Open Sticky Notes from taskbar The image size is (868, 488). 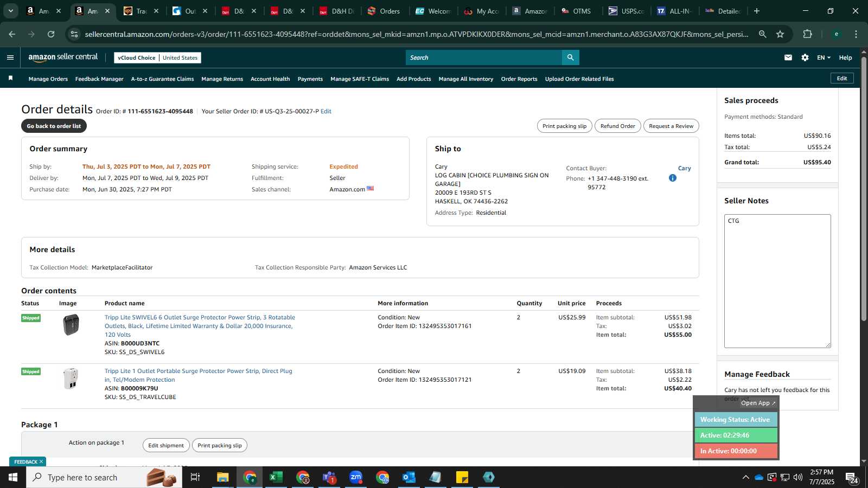pos(462,477)
